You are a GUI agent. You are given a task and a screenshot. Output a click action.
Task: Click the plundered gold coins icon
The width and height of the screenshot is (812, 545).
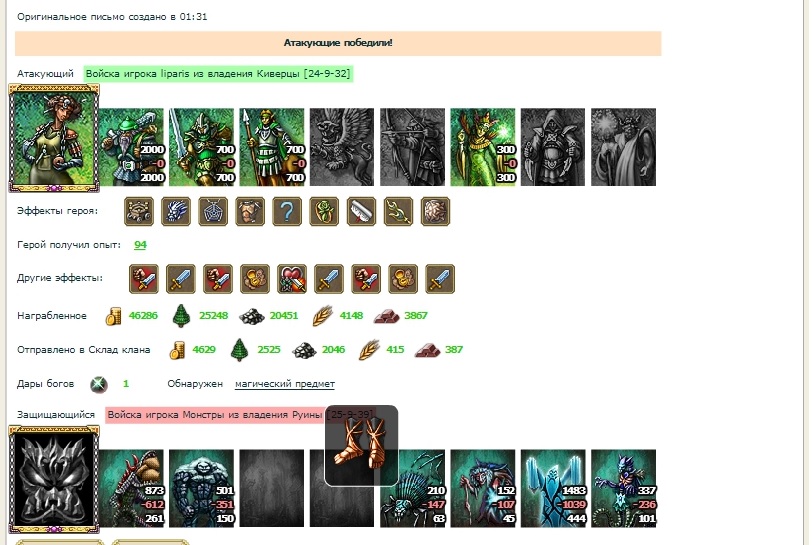(113, 316)
